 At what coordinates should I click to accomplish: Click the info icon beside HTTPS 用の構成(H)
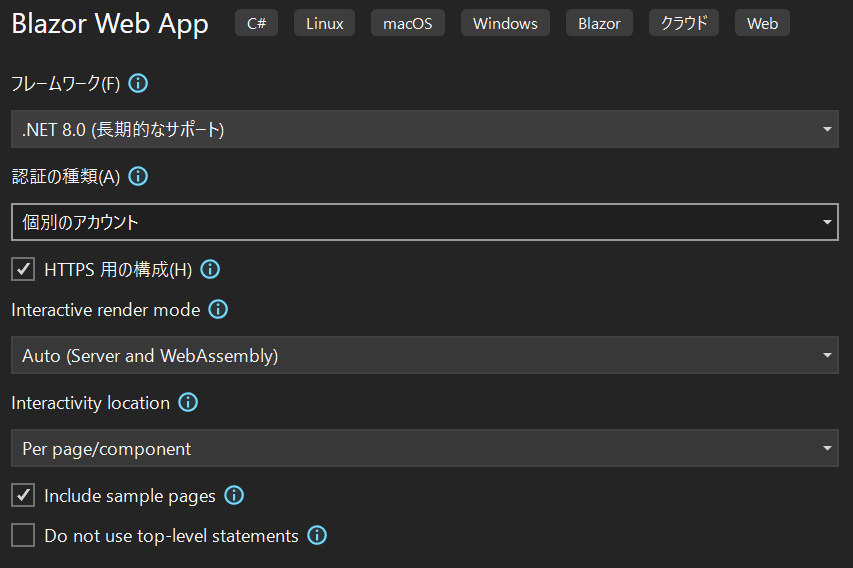click(210, 269)
